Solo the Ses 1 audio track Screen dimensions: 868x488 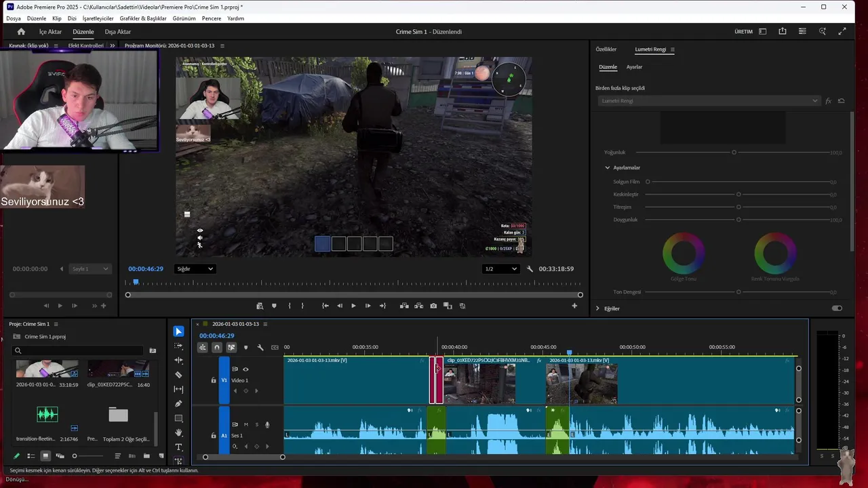pos(256,425)
